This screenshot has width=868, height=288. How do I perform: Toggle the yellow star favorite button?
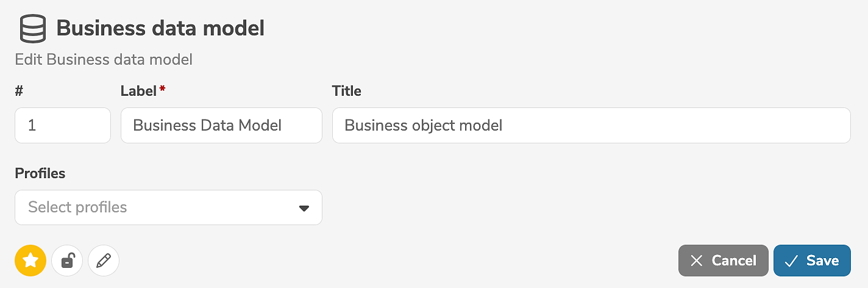point(30,261)
